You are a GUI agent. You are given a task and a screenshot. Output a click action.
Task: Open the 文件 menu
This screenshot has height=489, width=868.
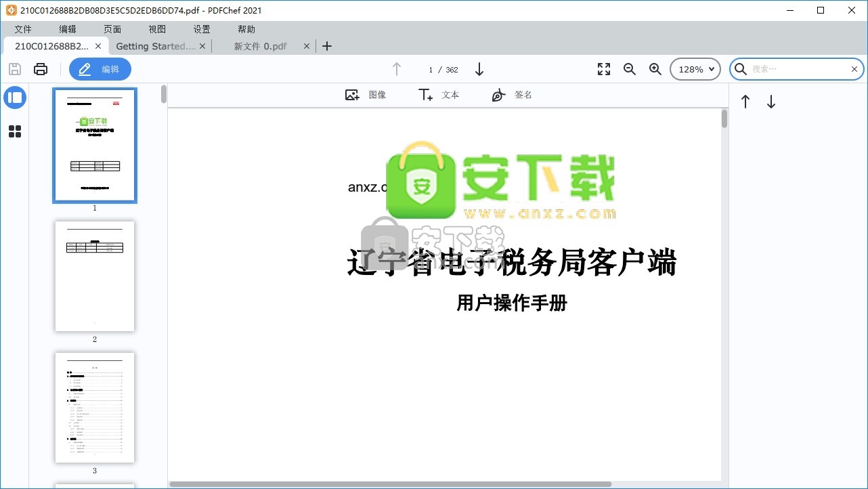(x=23, y=29)
